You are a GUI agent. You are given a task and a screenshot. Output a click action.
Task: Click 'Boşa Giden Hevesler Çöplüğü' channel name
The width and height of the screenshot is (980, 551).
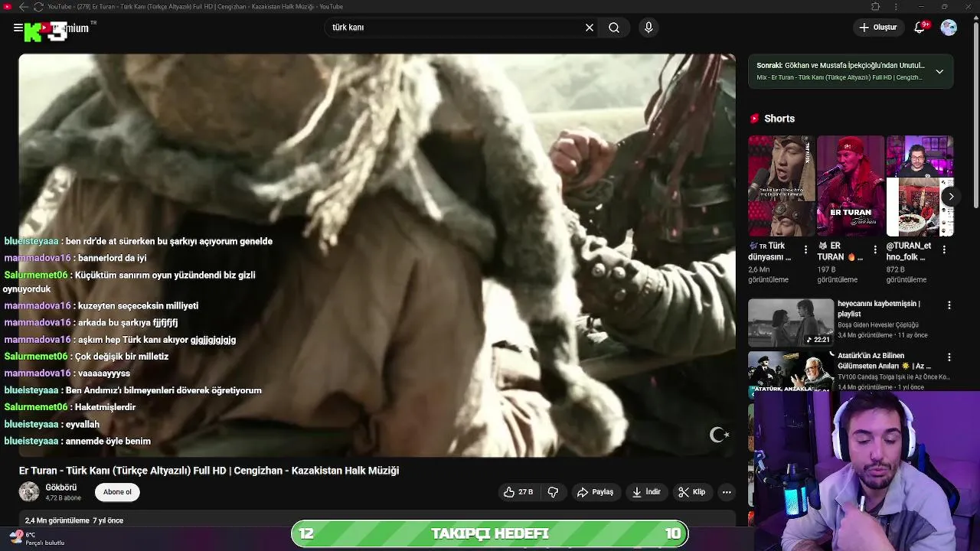tap(878, 325)
